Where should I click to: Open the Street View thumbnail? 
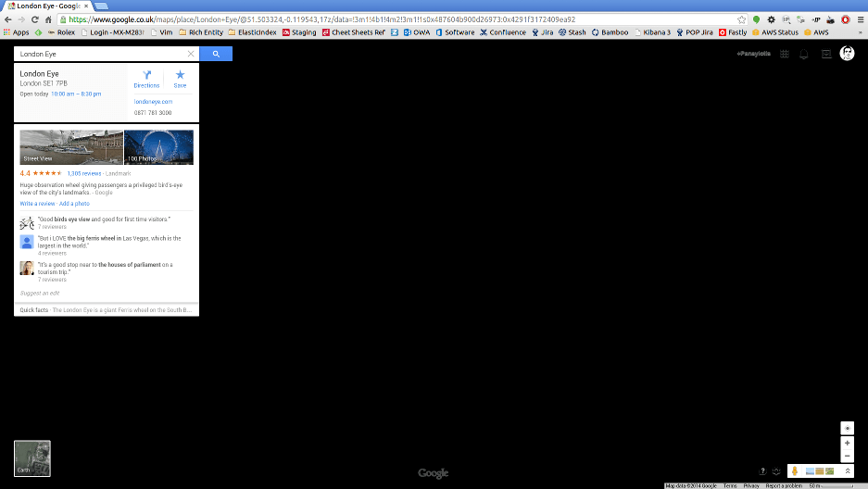click(x=71, y=147)
